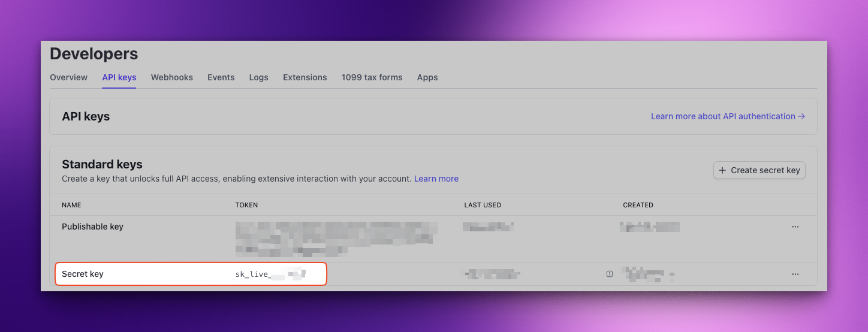Screen dimensions: 868x332
Task: Select the Secret key name cell
Action: coord(83,274)
